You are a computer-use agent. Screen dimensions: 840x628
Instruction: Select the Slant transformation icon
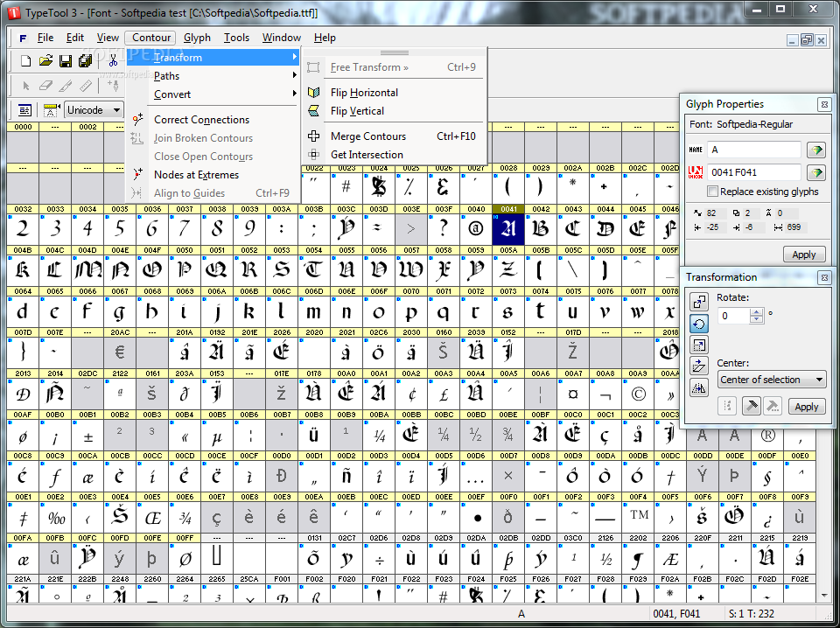(x=698, y=366)
